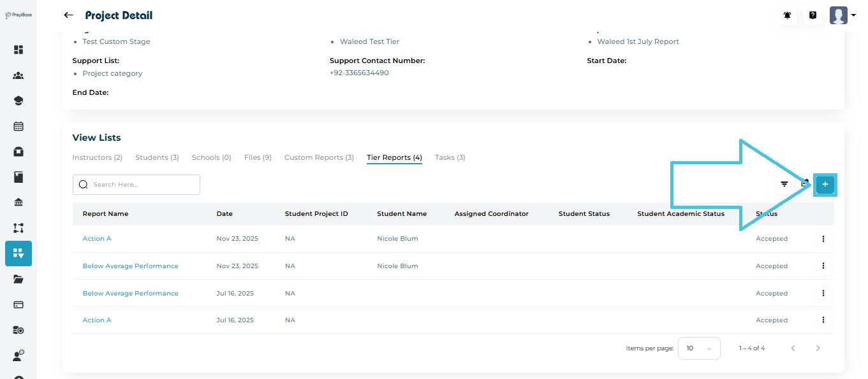Open row menu for Jul 16 Action A report
The image size is (868, 379).
823,320
